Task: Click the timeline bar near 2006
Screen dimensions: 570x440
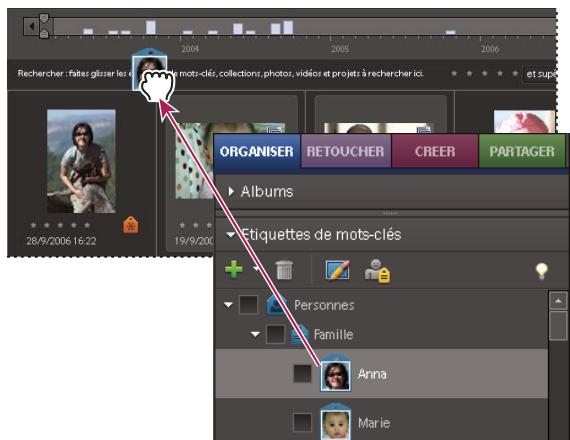Action: pyautogui.click(x=451, y=33)
